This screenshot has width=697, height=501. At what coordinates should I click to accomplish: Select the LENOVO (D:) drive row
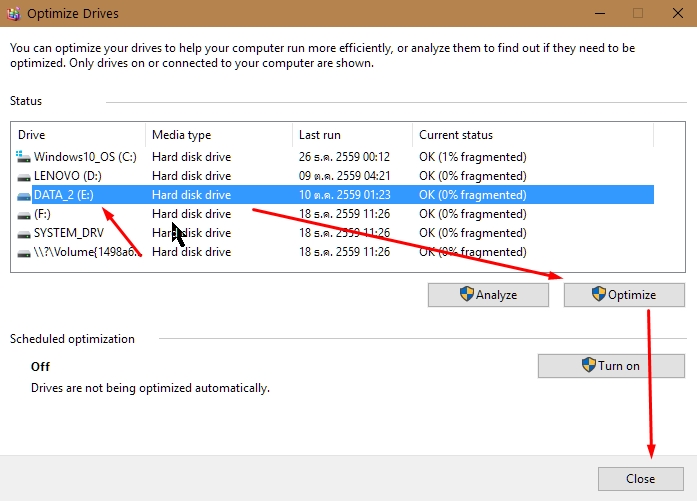click(x=333, y=176)
